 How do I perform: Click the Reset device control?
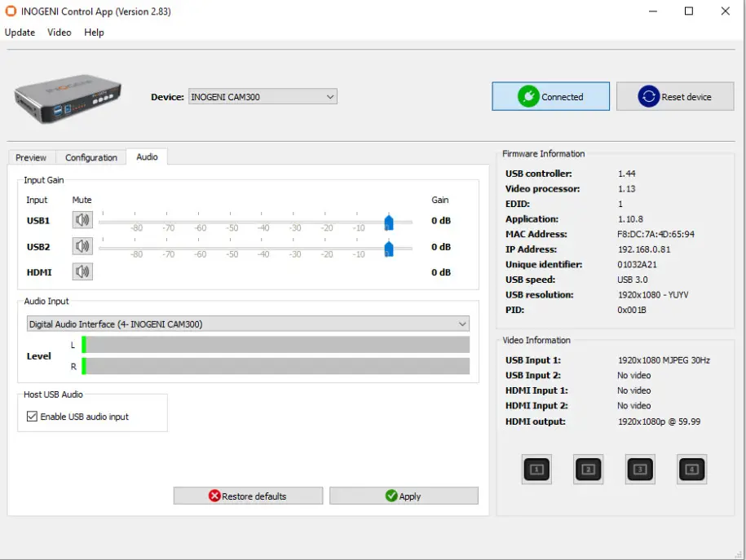[675, 95]
